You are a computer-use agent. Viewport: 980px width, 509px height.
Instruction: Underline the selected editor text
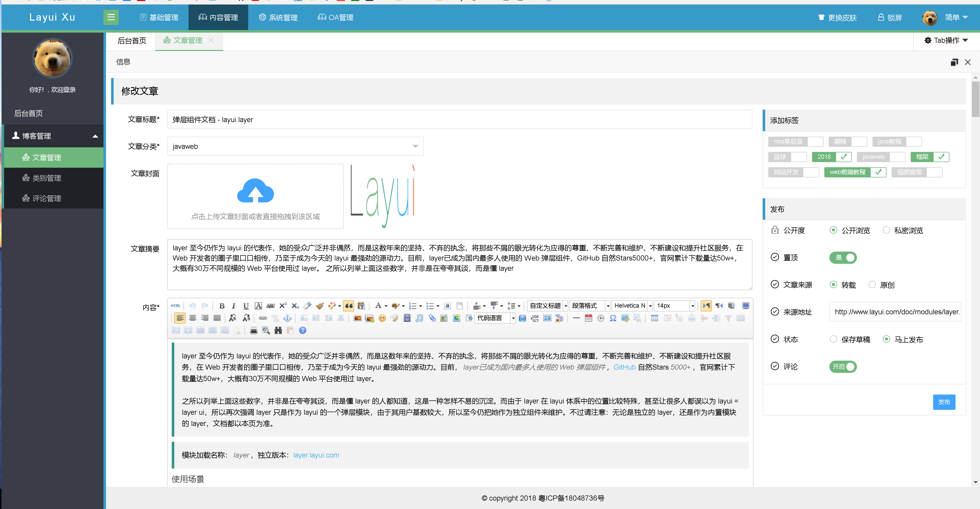pos(246,306)
